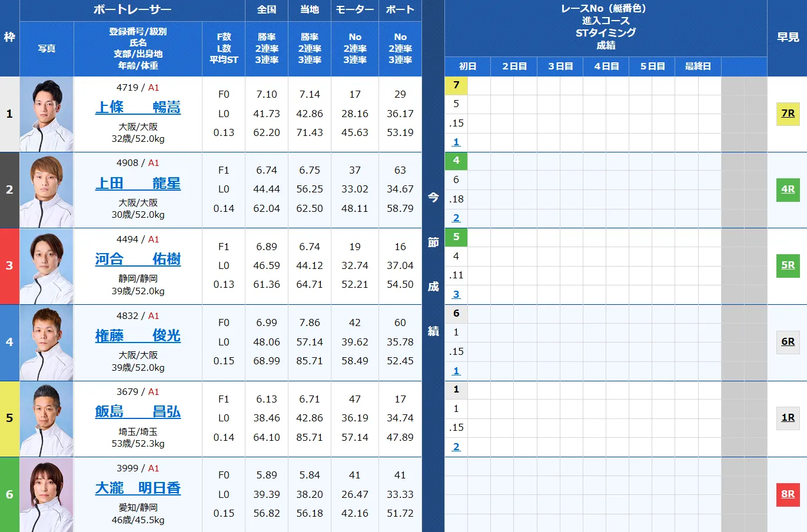Image resolution: width=807 pixels, height=532 pixels.
Task: Click photo of racer 上條暢嵩
Action: pyautogui.click(x=47, y=115)
